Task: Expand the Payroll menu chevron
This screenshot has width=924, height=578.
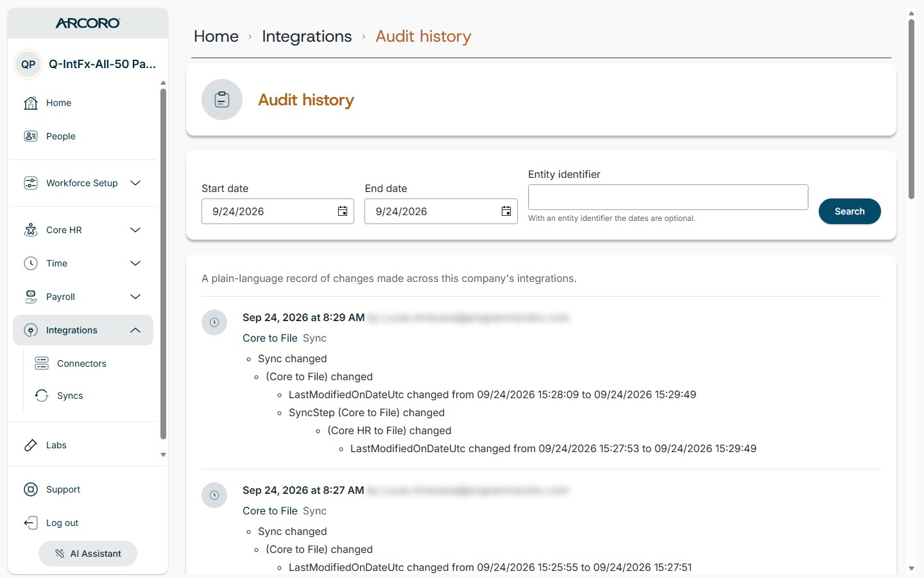Action: [135, 297]
